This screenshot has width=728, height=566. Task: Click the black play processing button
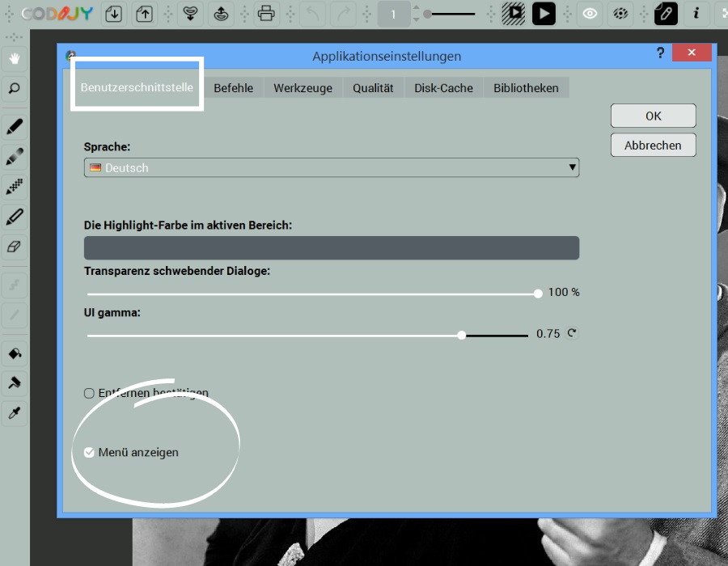[544, 14]
